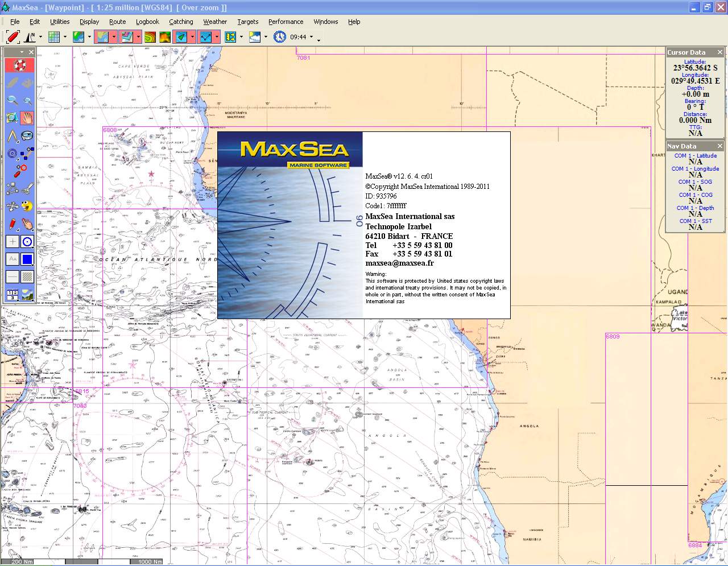This screenshot has height=566, width=728.
Task: Select the blue circle mark symbol option
Action: coord(27,241)
